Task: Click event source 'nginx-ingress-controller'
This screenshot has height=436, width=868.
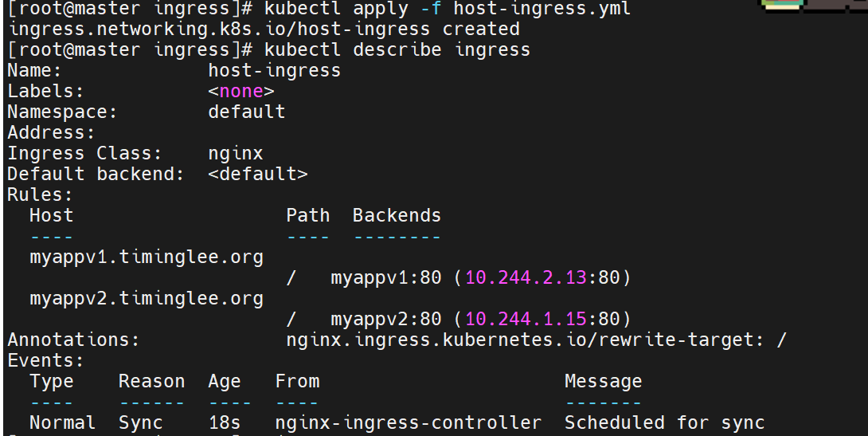Action: tap(408, 422)
